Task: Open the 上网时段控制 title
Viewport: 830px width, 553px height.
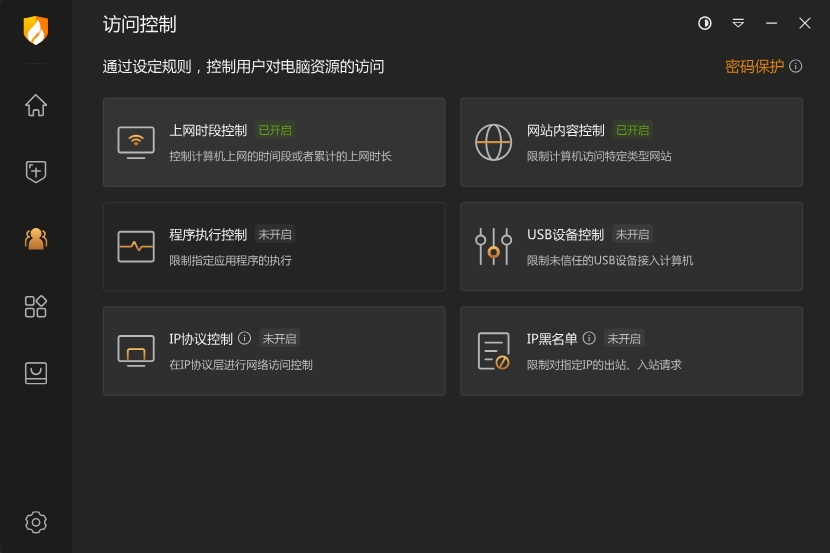Action: (x=208, y=131)
